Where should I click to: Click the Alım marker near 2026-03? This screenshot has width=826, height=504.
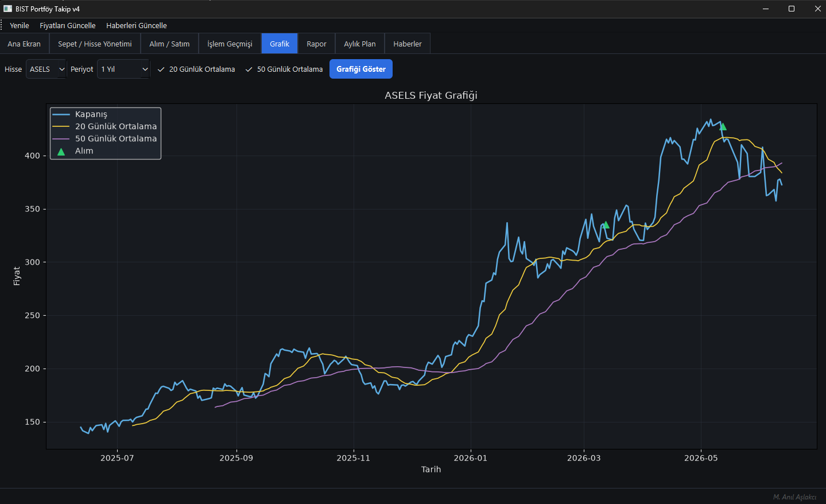point(606,224)
